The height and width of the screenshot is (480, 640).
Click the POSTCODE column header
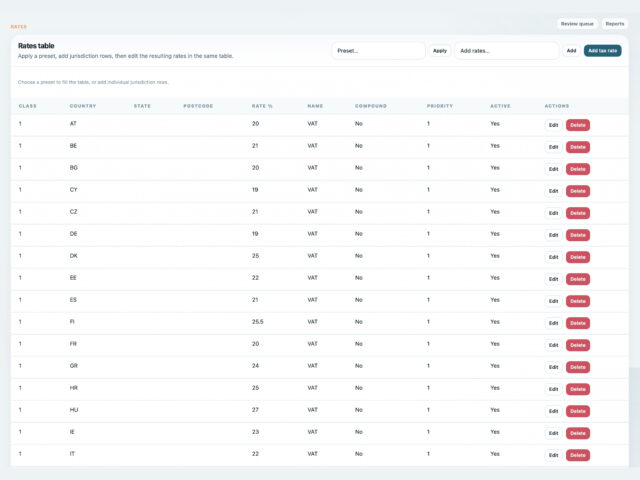click(198, 106)
